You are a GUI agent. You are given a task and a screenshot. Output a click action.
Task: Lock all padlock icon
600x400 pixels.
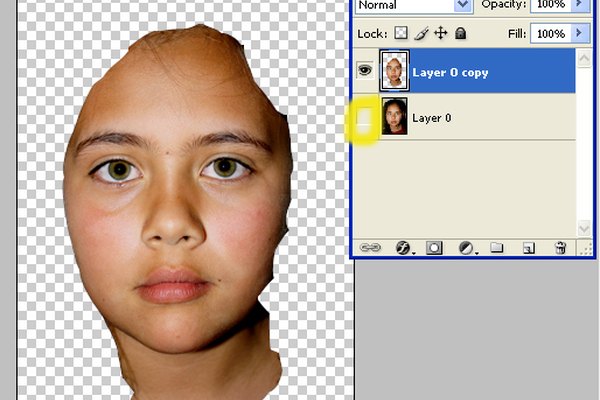tap(460, 33)
